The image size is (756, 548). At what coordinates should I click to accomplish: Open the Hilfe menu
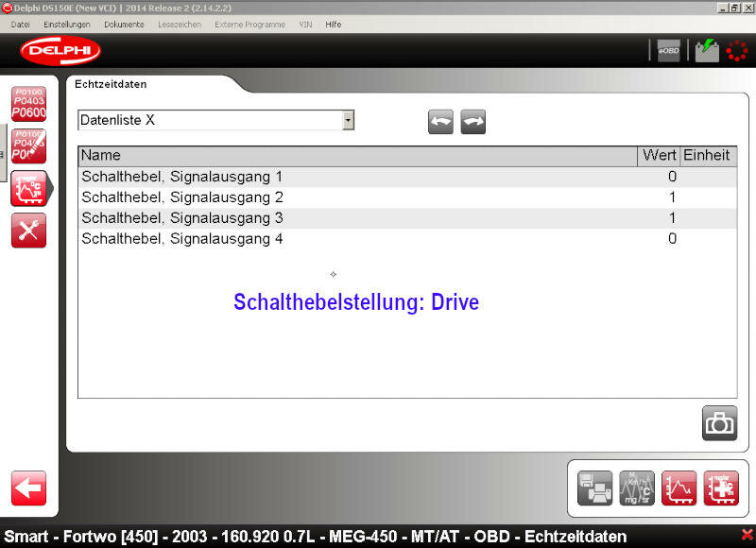tap(334, 24)
